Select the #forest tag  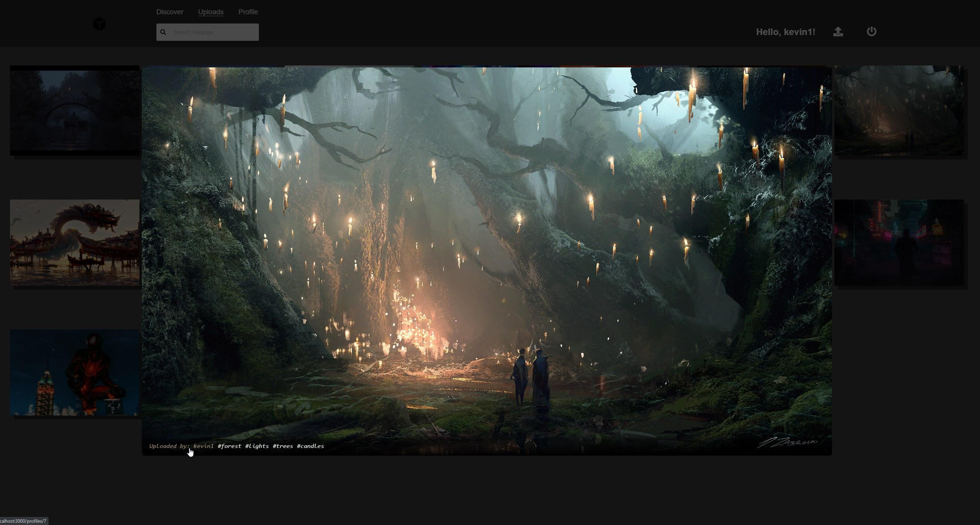coord(229,446)
